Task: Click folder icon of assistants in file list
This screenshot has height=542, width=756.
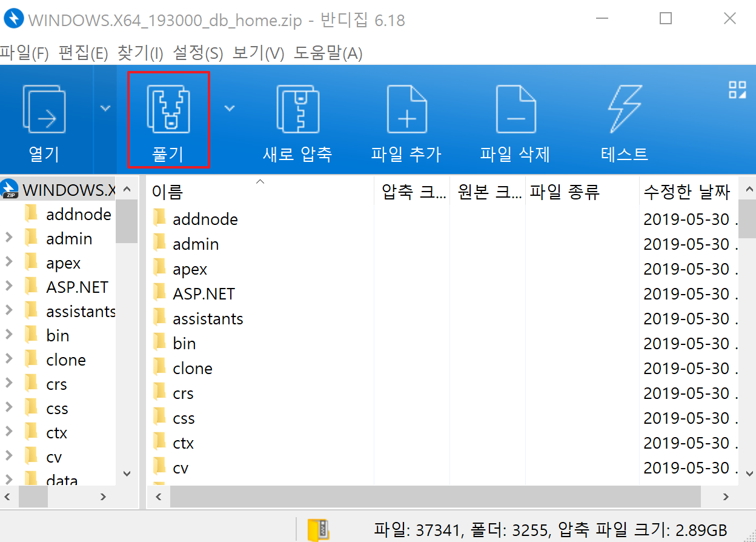Action: (159, 318)
